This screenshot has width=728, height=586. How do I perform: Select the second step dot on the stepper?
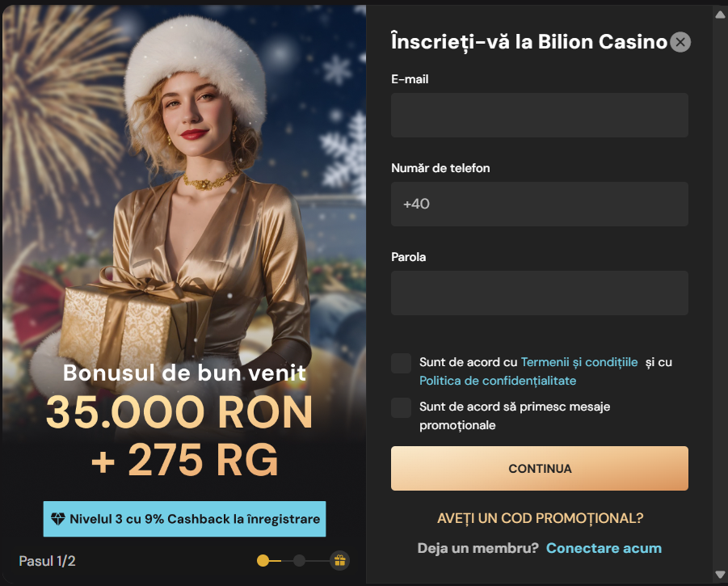coord(300,560)
